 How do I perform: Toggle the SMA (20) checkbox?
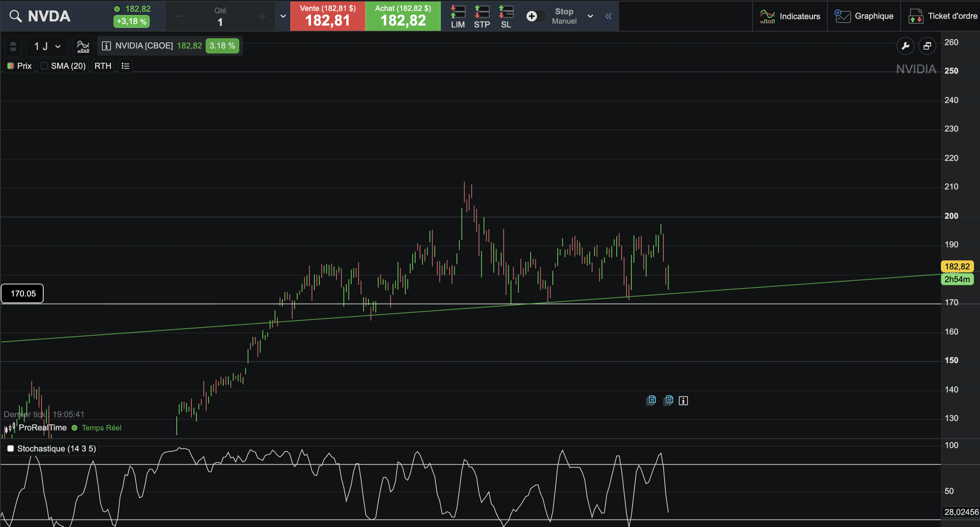click(44, 66)
